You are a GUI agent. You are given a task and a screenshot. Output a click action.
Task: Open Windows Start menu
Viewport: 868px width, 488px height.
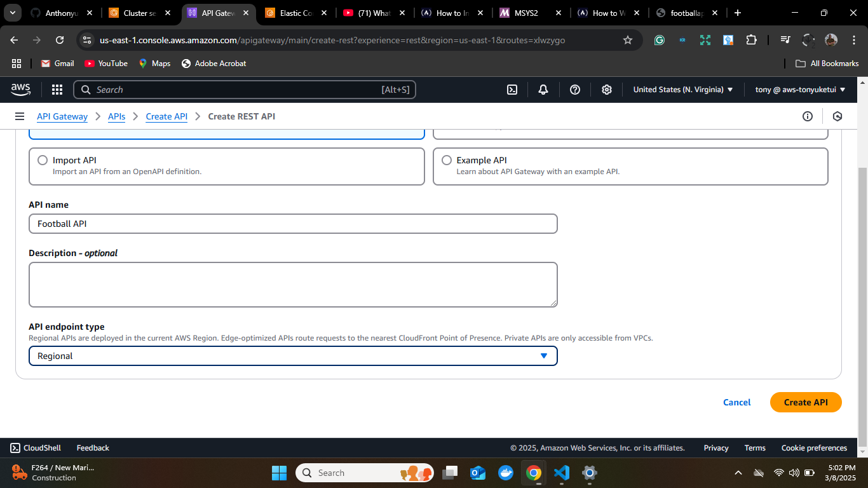[x=279, y=473]
